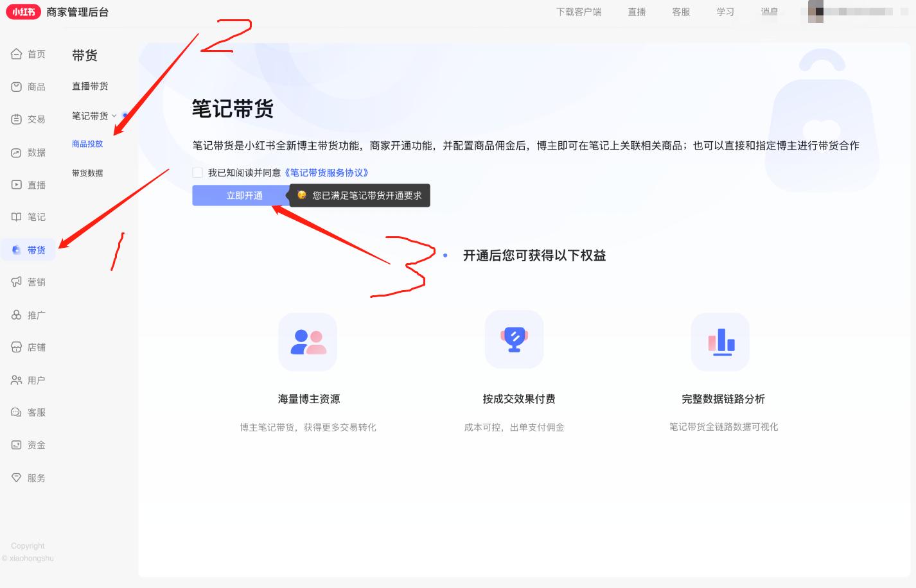
Task: Collapse the 笔记带货 dropdown arrow
Action: (114, 116)
